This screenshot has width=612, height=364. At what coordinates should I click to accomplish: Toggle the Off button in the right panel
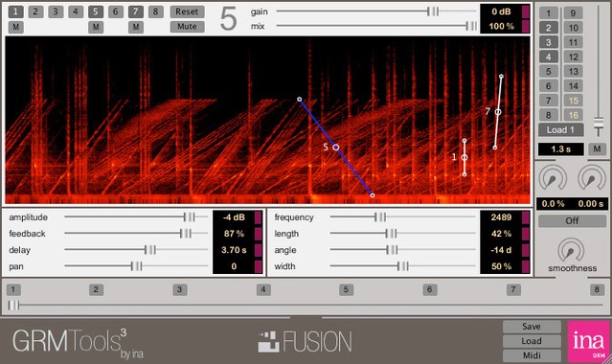point(572,220)
